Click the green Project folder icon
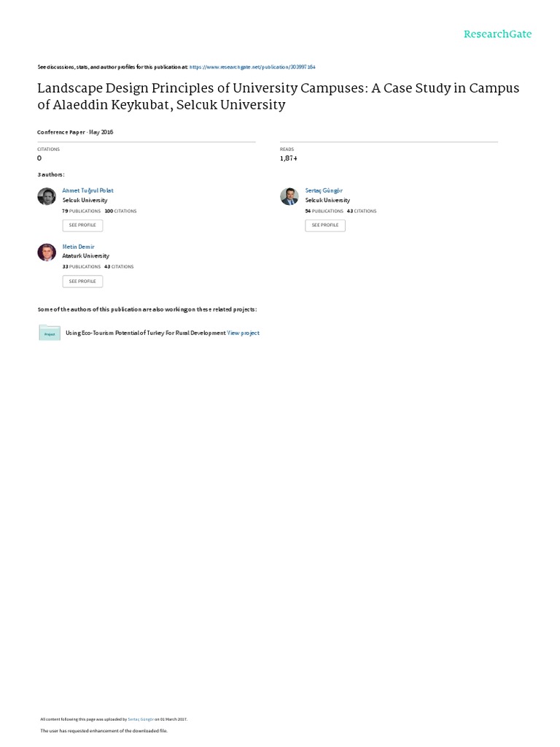Image resolution: width=560 pixels, height=747 pixels. coord(50,333)
